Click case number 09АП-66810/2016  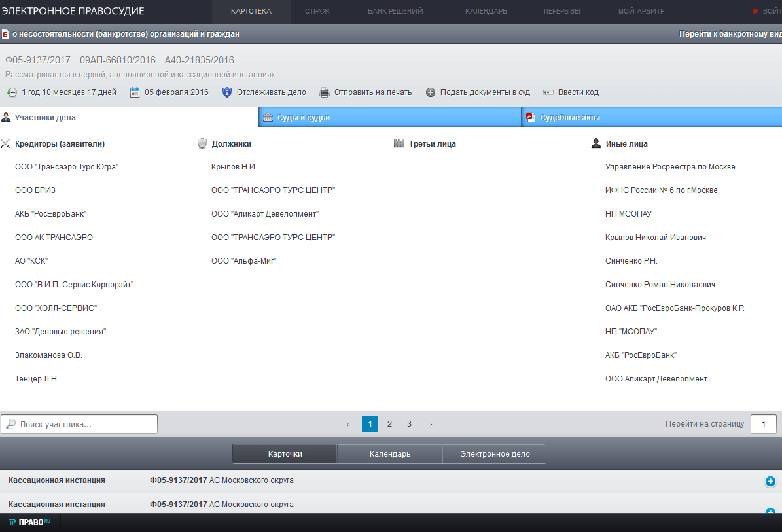118,60
